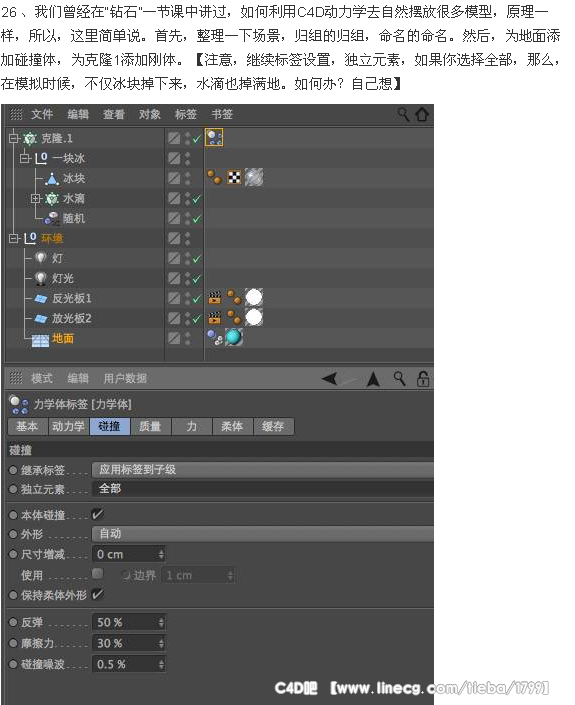
Task: Click the home icon in object manager
Action: pyautogui.click(x=422, y=114)
